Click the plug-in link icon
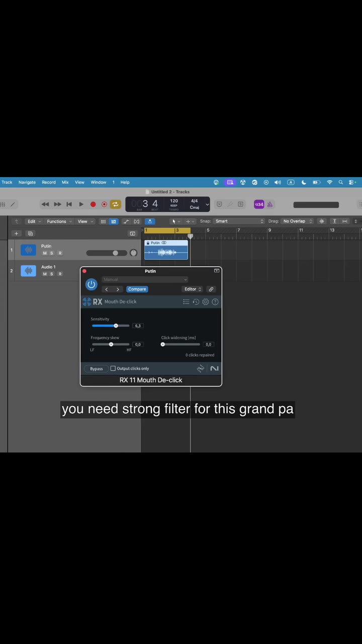362x644 pixels. [x=211, y=289]
